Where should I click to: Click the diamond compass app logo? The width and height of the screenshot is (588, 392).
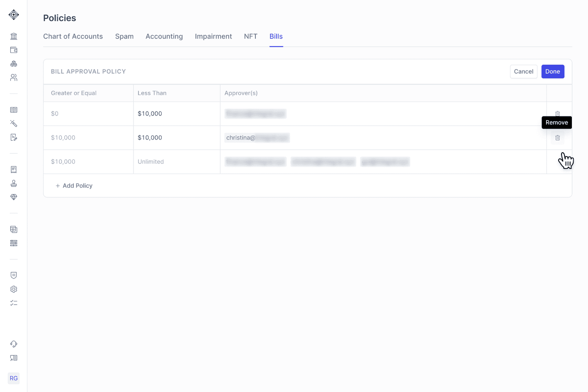14,15
